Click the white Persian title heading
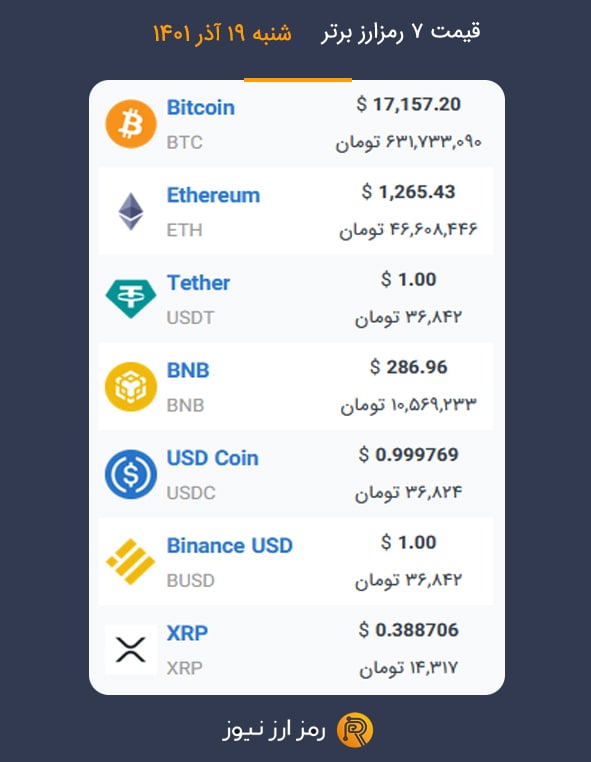 click(400, 32)
